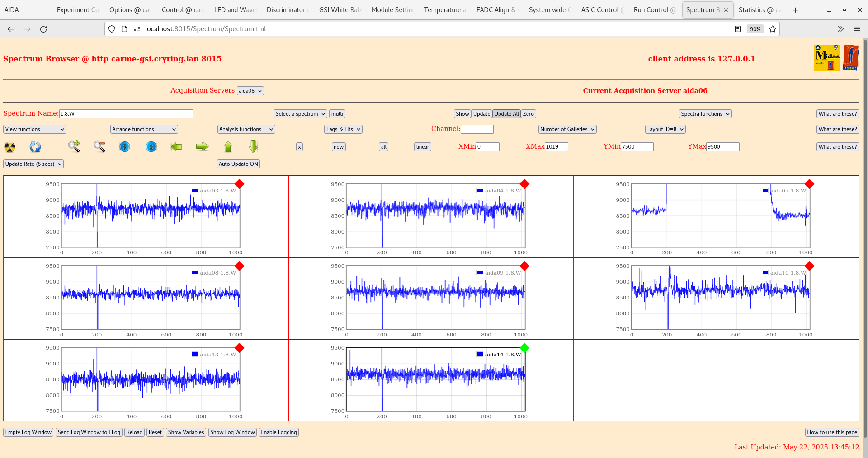Click the green left arrow icon

(176, 147)
